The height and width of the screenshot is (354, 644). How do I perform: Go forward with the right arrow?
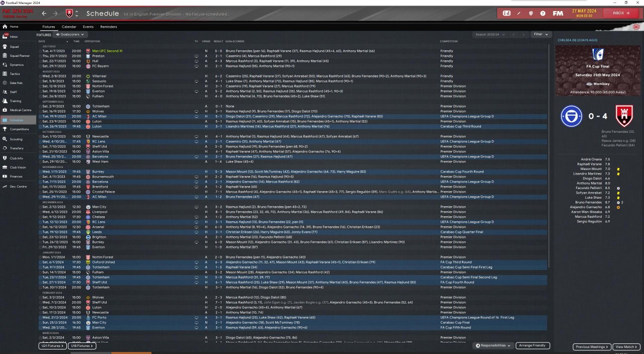click(x=55, y=13)
